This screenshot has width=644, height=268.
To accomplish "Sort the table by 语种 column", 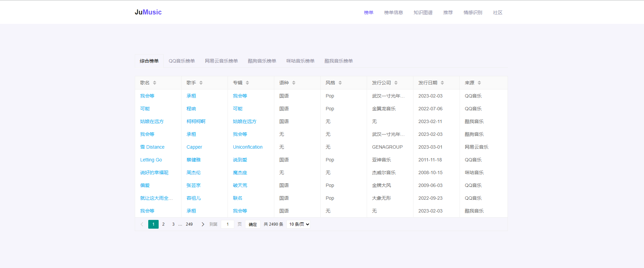I will 294,83.
